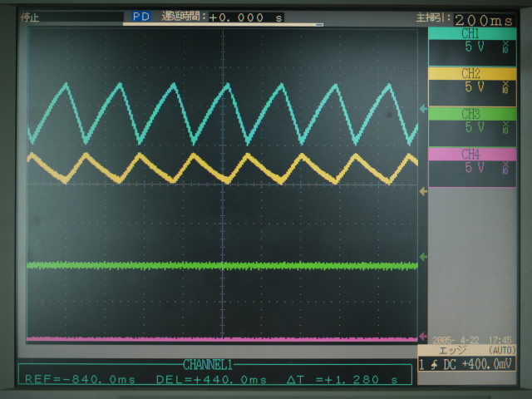Click the memory position bar under delay time
This screenshot has width=532, height=399.
tap(222, 25)
